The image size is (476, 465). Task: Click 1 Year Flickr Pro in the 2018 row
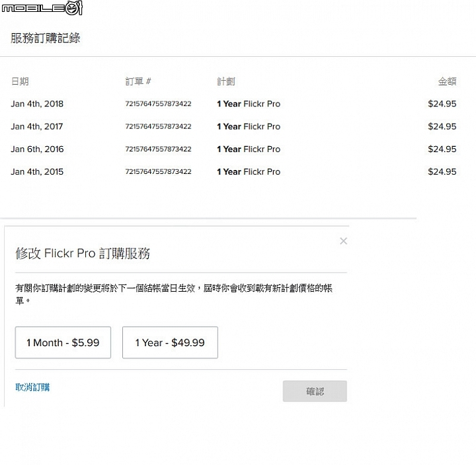(249, 104)
